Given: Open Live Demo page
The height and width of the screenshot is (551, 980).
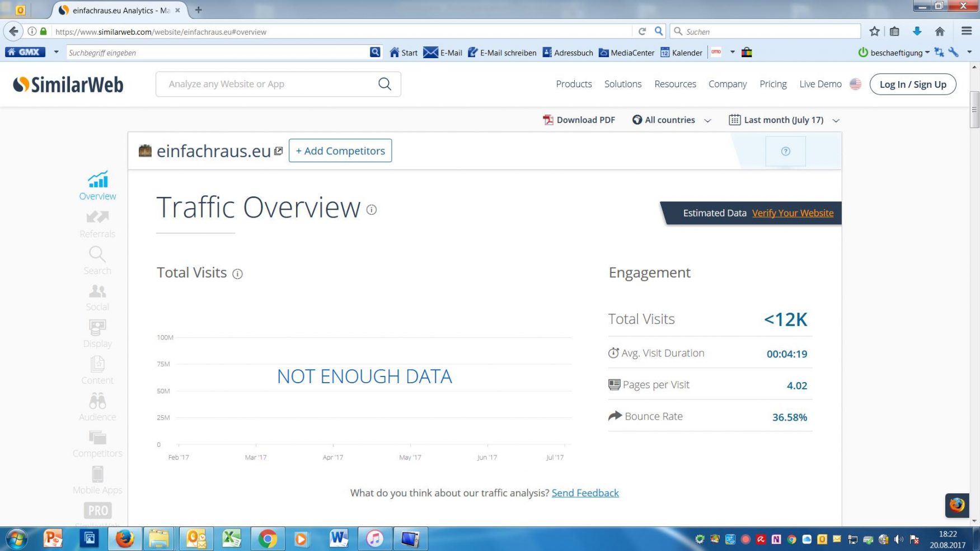Looking at the screenshot, I should [820, 84].
